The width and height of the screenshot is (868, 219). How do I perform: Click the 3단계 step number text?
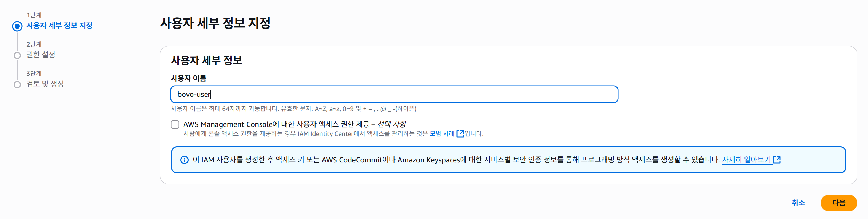[34, 73]
